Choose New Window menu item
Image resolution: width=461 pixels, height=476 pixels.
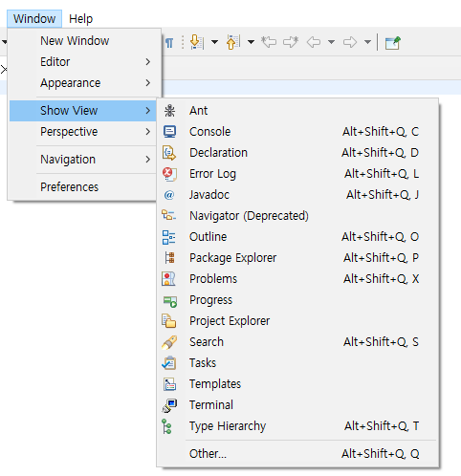pyautogui.click(x=85, y=41)
